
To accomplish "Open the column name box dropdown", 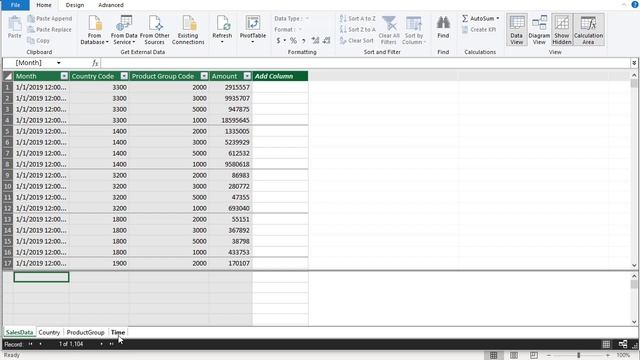I will (58, 63).
